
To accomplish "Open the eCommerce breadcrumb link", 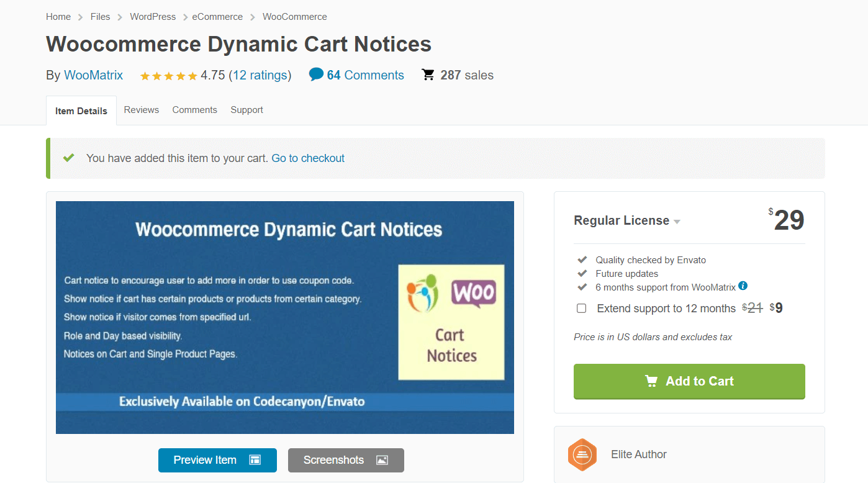I will (x=217, y=17).
